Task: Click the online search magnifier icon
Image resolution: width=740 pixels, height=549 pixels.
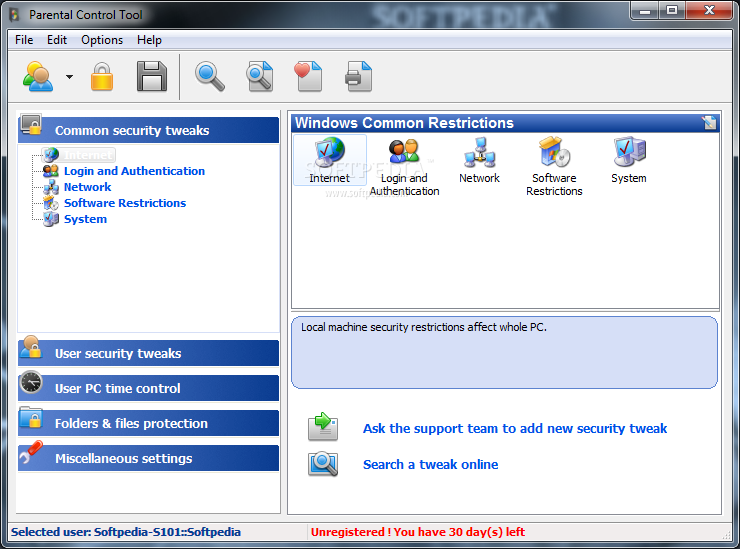Action: pos(323,464)
